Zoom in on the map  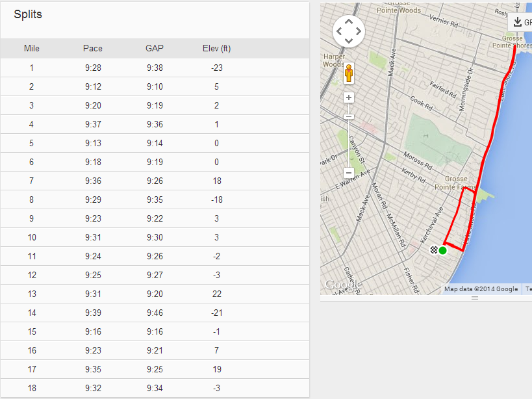click(349, 97)
